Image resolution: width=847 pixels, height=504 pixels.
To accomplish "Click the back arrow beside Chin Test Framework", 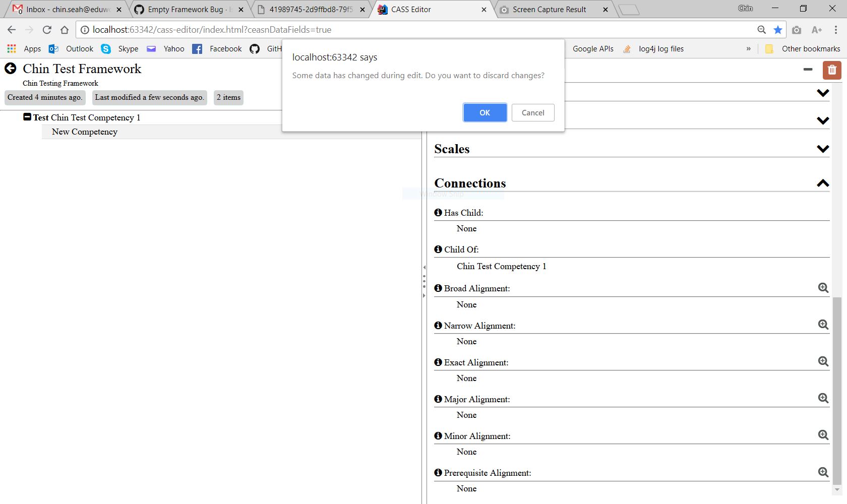I will [10, 68].
